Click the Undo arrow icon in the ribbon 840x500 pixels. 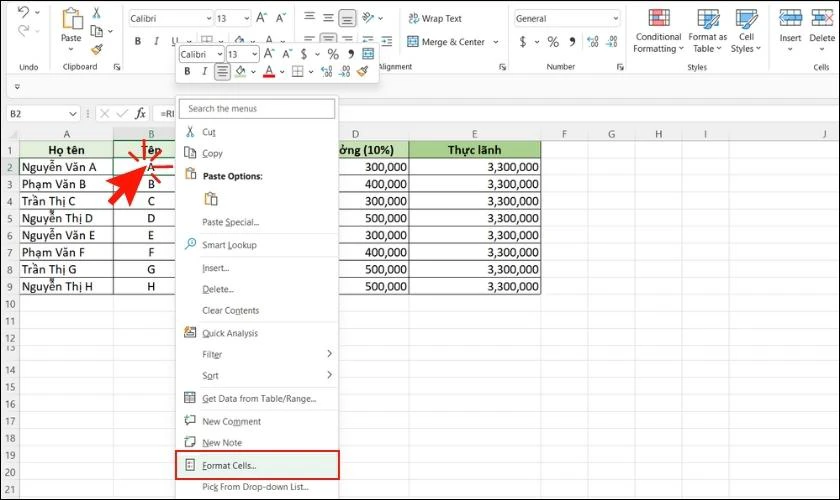[23, 12]
